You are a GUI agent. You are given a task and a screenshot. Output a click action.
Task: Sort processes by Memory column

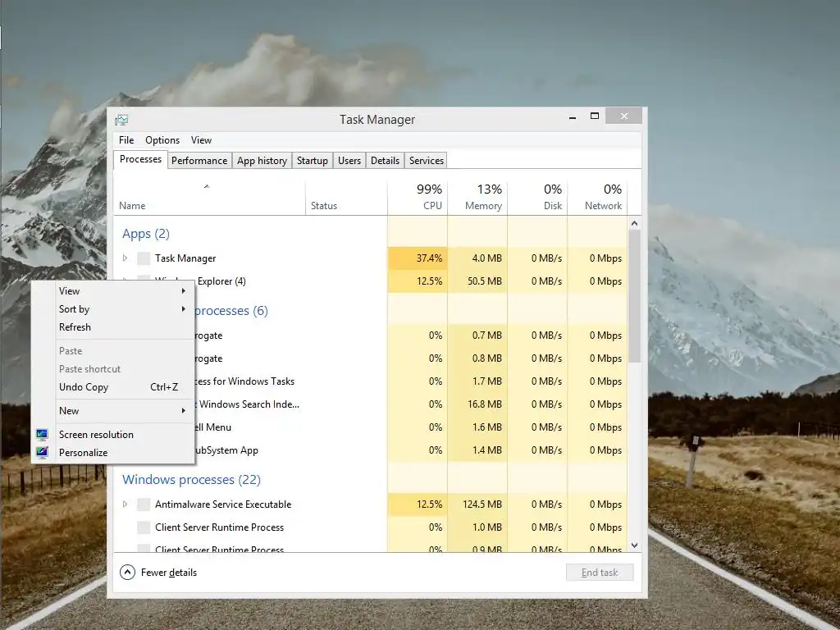[x=477, y=198]
